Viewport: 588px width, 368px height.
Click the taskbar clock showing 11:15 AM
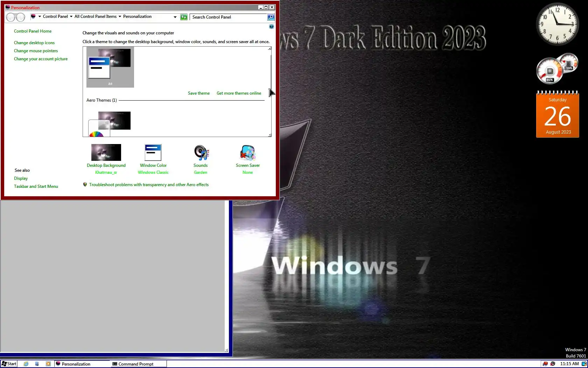click(569, 364)
